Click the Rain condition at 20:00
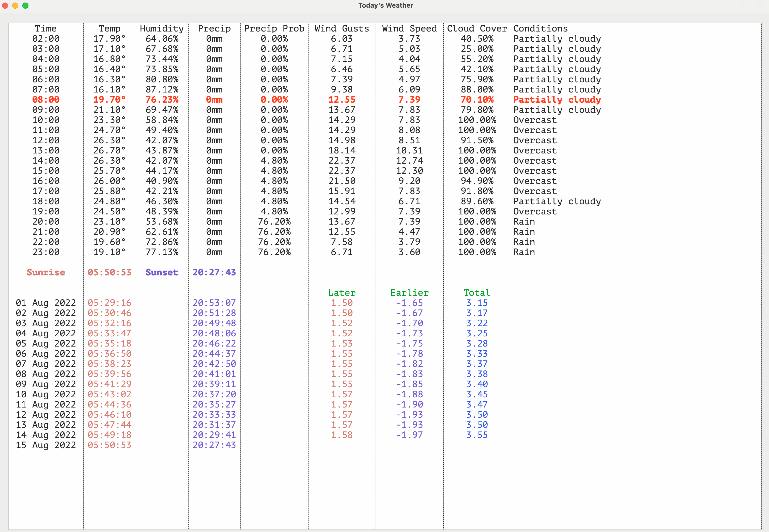The image size is (769, 532). tap(524, 222)
